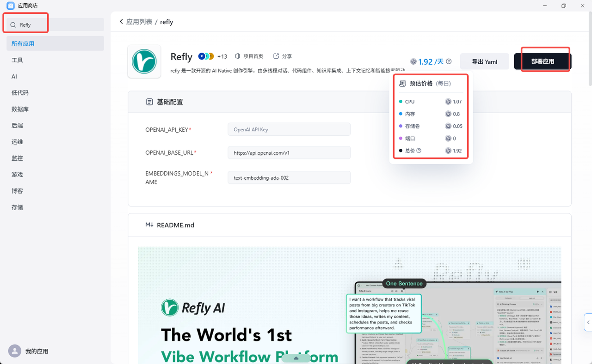Open the 项目首页 link

coord(249,56)
